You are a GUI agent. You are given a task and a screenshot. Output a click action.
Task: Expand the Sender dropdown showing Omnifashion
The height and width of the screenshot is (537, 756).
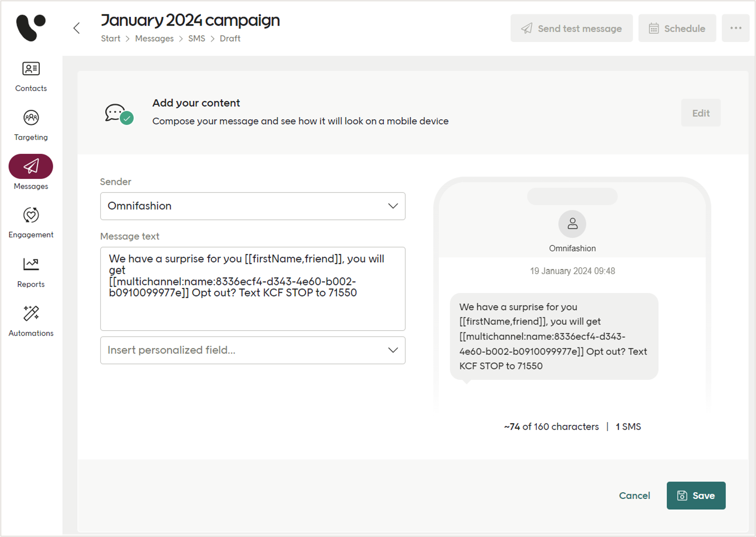click(252, 206)
